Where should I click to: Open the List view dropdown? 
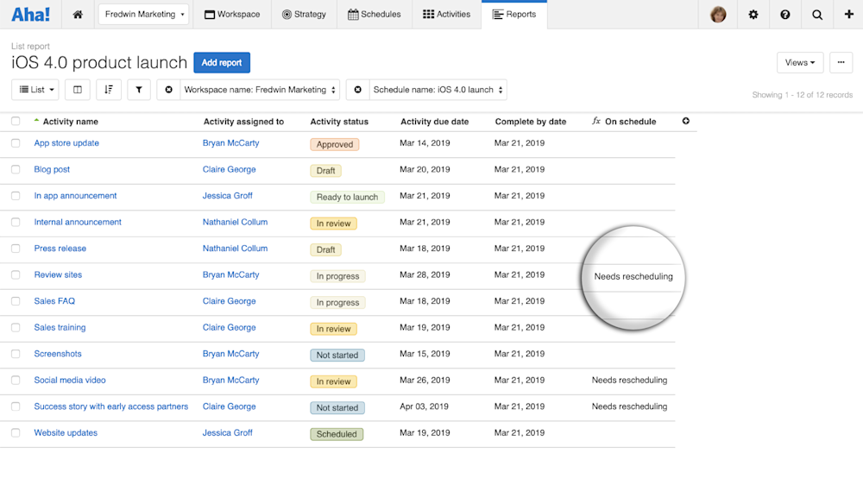(35, 89)
